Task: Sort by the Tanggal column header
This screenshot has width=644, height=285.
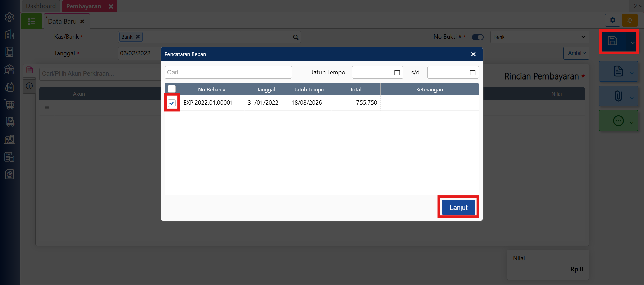Action: [x=266, y=89]
